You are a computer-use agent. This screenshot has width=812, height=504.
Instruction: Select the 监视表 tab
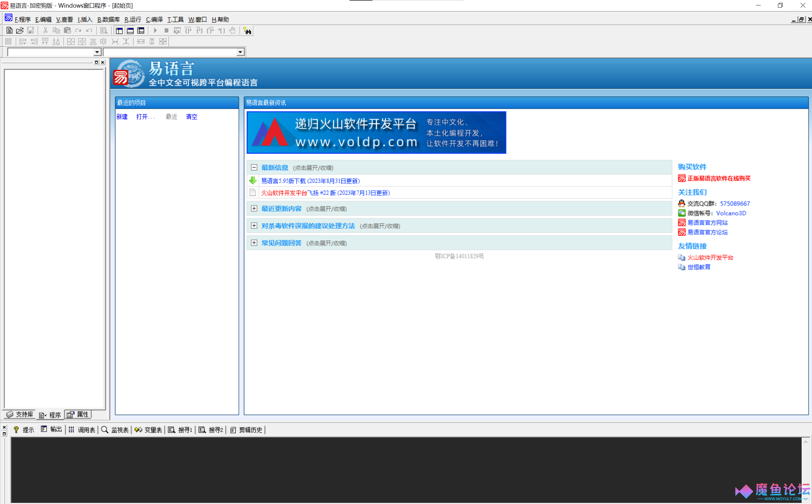tap(115, 430)
